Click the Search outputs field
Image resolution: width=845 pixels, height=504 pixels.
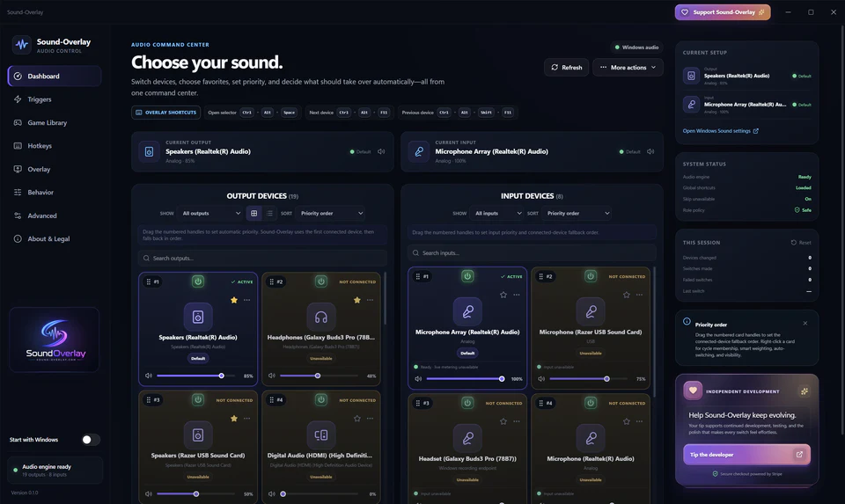click(262, 258)
